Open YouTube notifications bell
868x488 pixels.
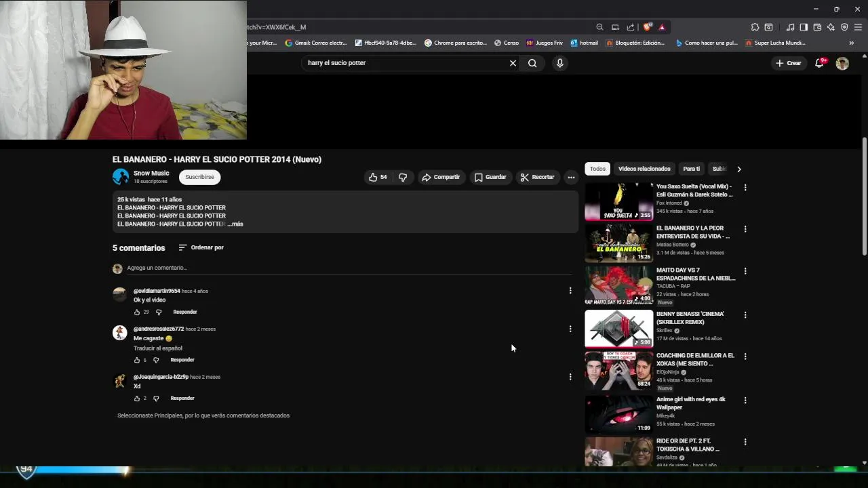tap(820, 63)
